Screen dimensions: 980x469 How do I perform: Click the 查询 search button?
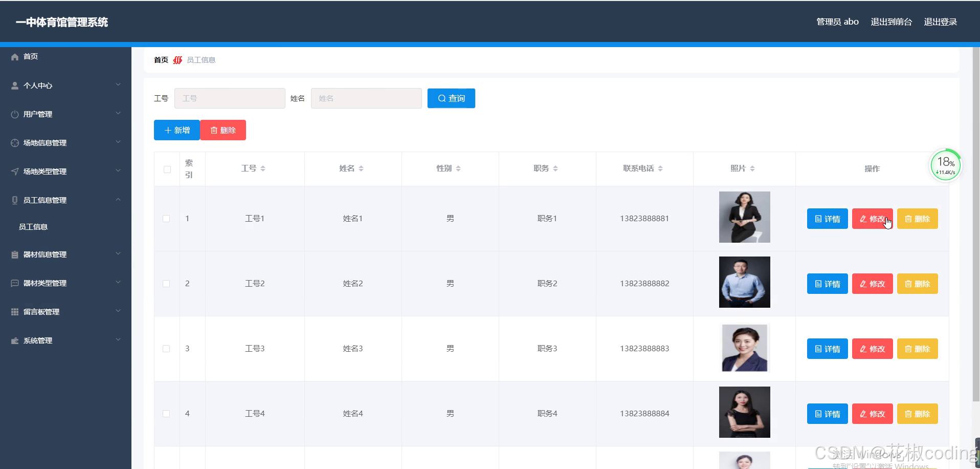[x=451, y=98]
